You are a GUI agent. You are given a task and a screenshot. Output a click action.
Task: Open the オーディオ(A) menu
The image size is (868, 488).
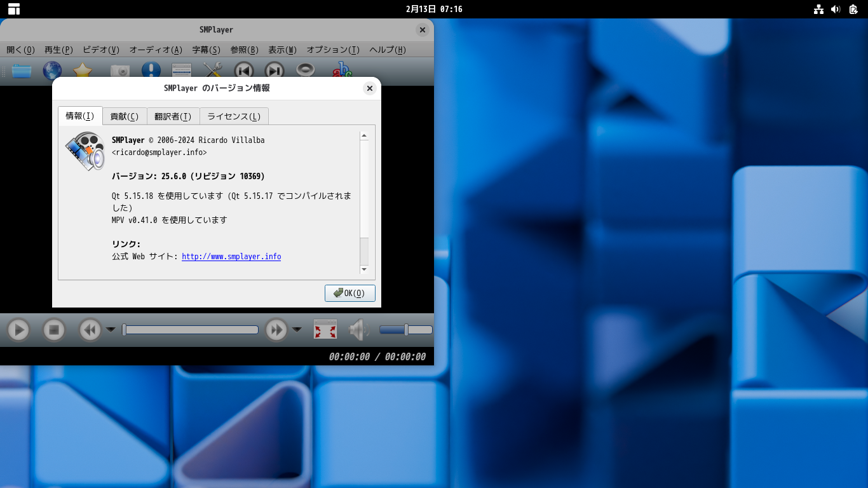156,50
